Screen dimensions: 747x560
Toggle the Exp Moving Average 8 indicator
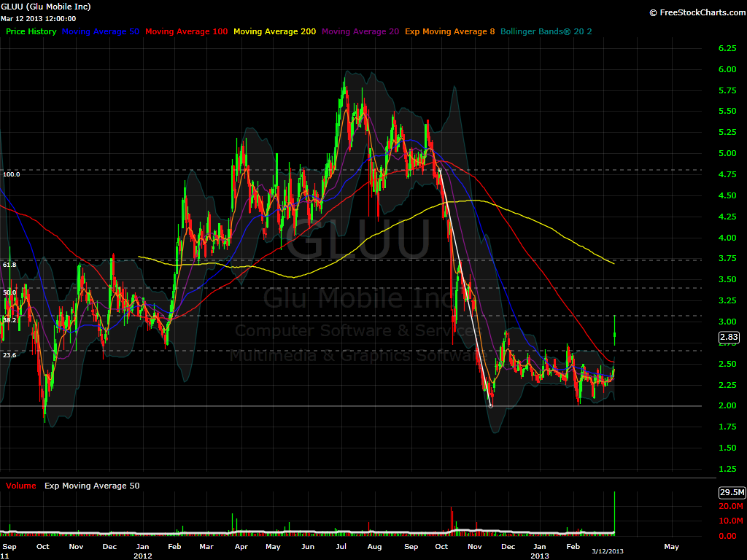(x=449, y=31)
